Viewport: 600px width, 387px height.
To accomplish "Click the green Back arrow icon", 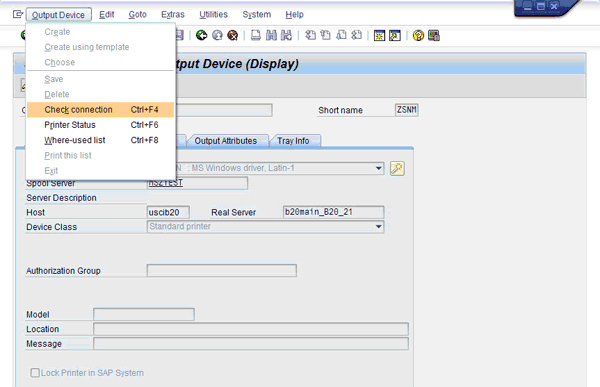I will (x=202, y=36).
